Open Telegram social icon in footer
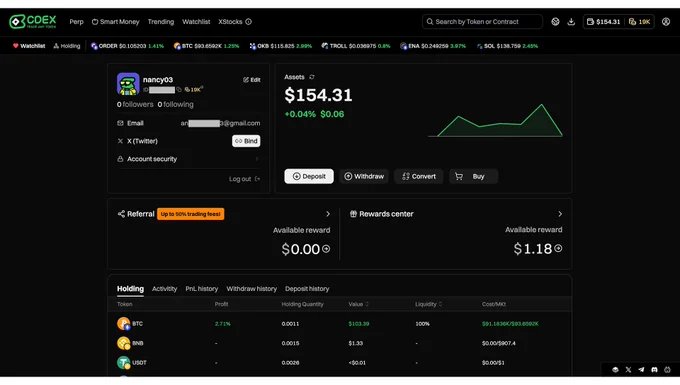680x385 pixels. (641, 370)
